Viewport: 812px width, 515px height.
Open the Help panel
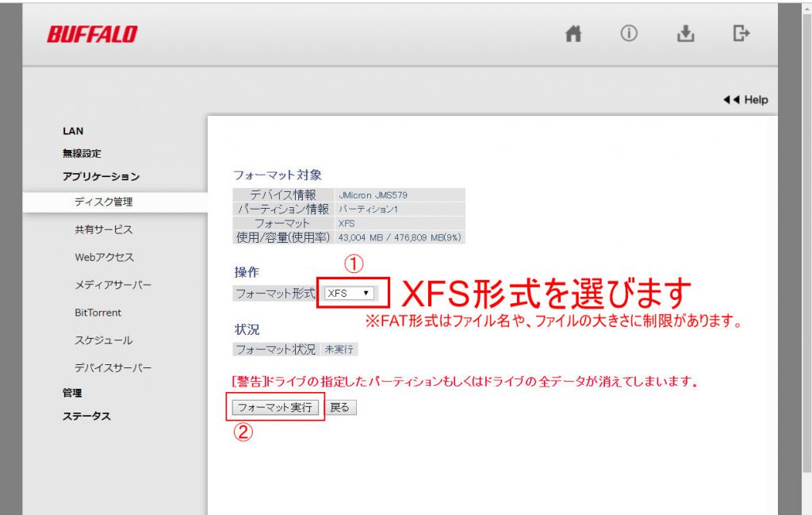click(x=745, y=100)
